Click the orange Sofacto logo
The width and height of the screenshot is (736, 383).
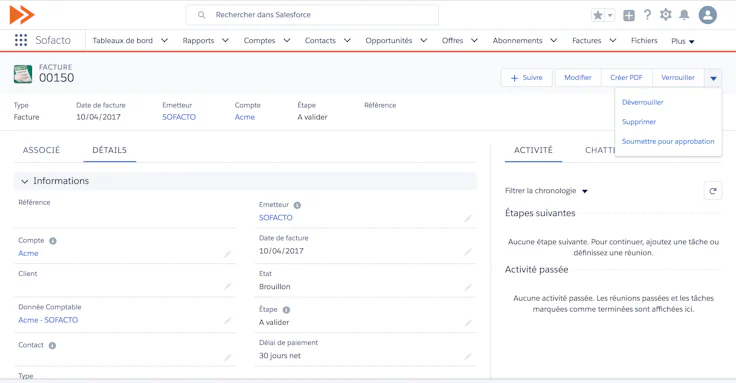pos(22,15)
